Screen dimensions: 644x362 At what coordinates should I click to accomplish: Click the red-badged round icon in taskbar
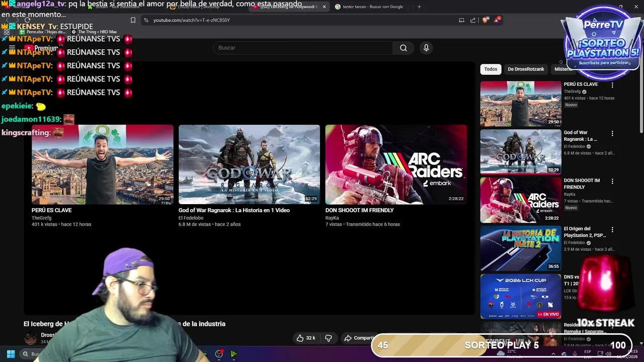click(219, 354)
